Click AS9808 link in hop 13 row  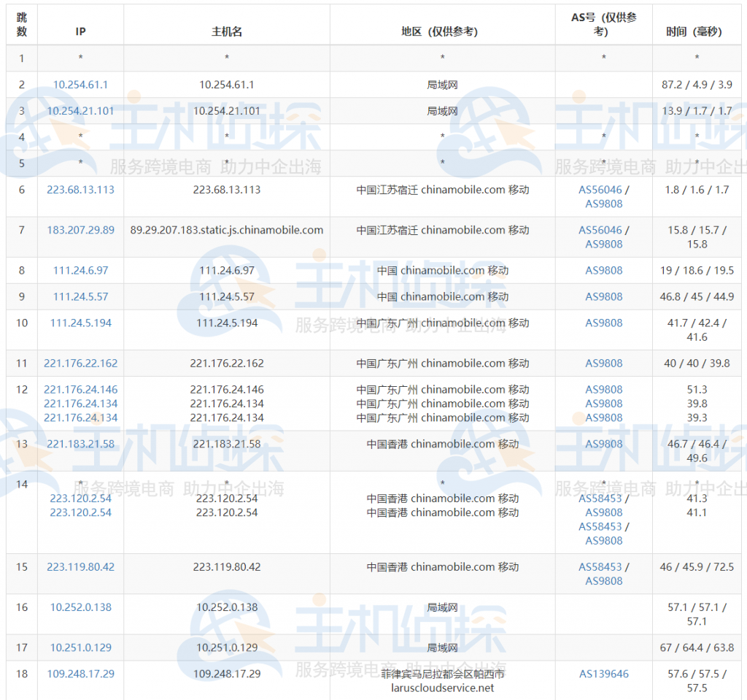(603, 445)
